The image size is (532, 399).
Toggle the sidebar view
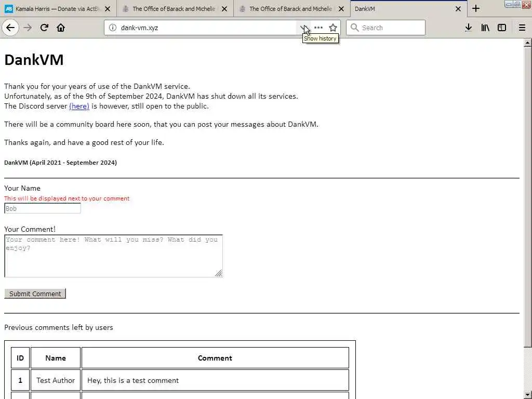[502, 28]
